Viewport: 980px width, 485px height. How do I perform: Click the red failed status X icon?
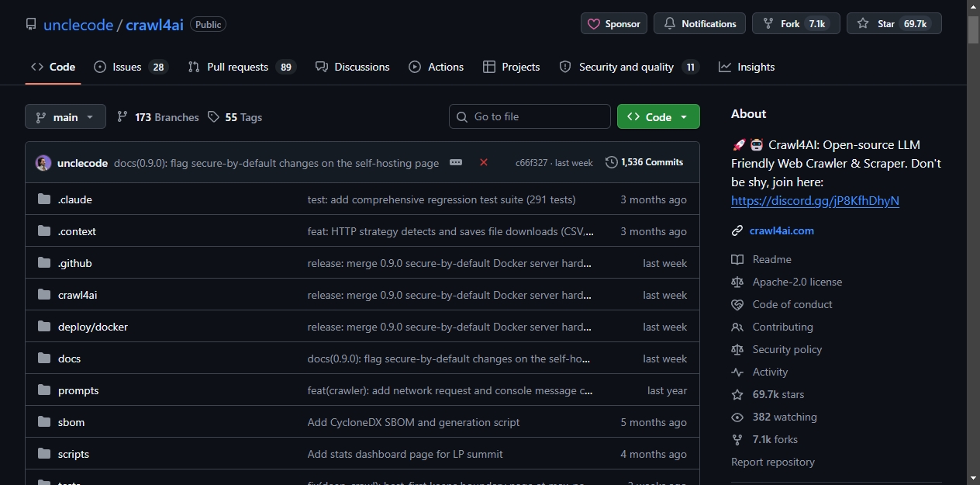point(484,162)
